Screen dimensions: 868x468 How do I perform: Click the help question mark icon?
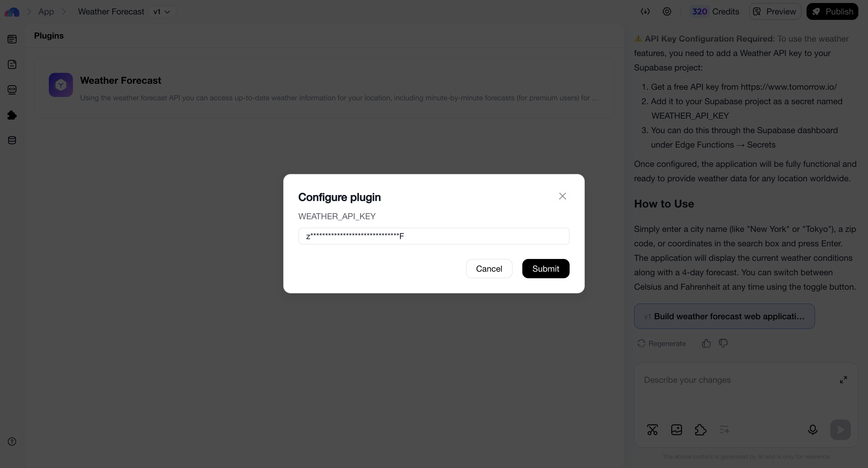point(12,442)
